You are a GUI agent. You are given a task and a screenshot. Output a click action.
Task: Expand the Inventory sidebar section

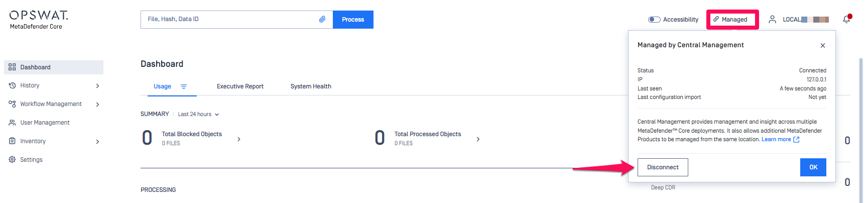tap(97, 142)
